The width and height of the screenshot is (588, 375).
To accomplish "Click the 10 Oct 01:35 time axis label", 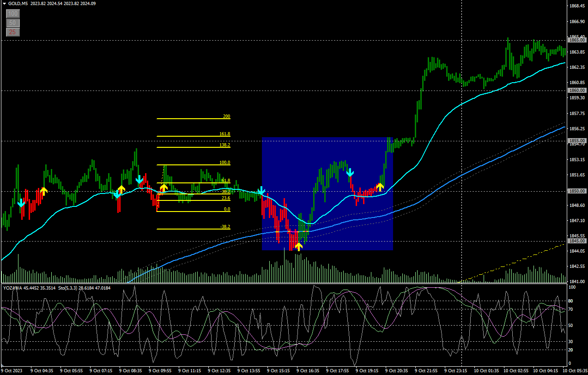I will tap(486, 370).
